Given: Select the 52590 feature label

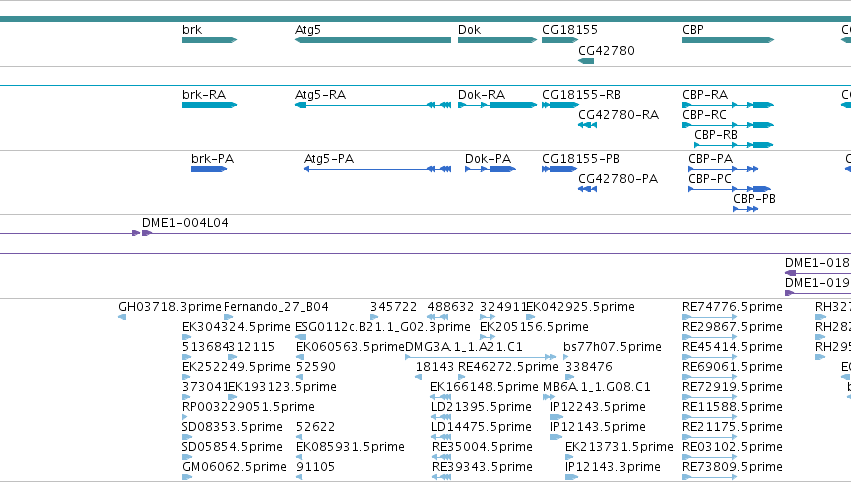Looking at the screenshot, I should pyautogui.click(x=316, y=367).
